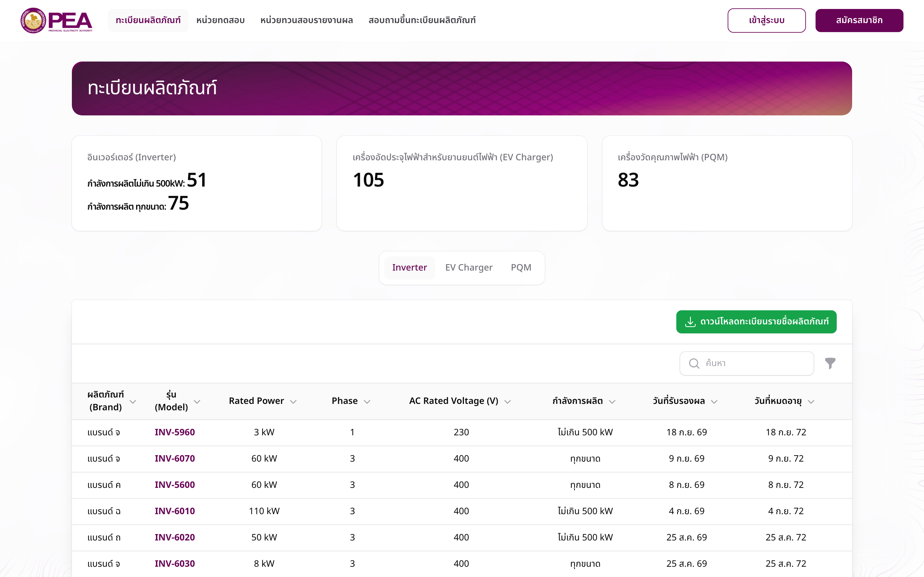
Task: Open the table filter funnel icon
Action: 830,363
